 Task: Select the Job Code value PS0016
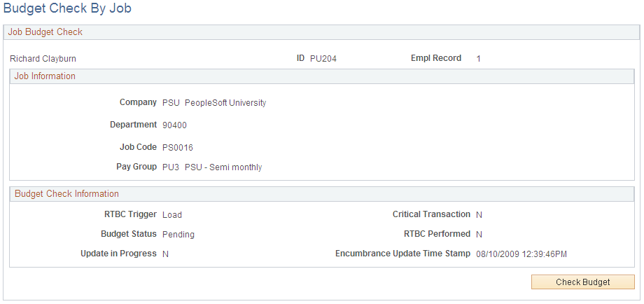tap(178, 148)
